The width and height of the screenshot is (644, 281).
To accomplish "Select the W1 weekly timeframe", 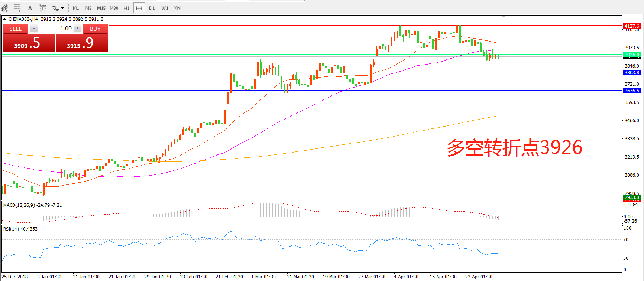I will pos(165,8).
